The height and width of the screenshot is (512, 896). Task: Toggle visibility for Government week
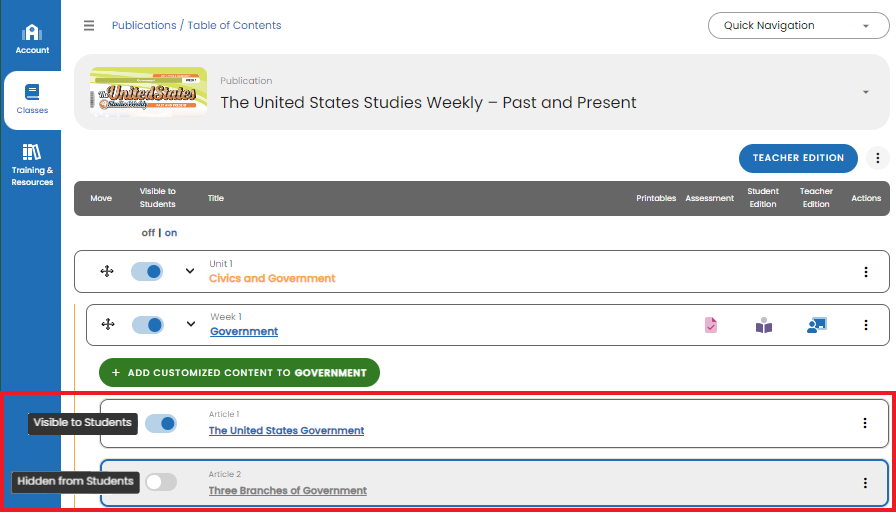click(148, 325)
